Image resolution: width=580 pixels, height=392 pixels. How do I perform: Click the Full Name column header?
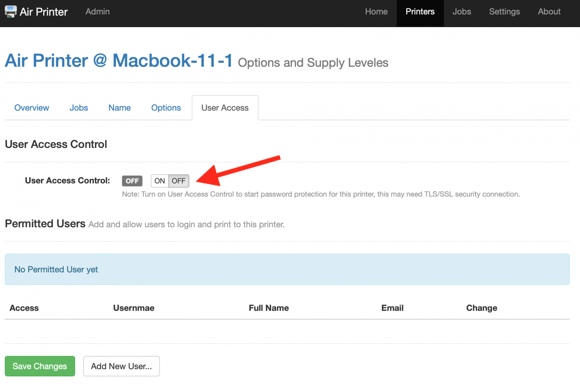click(x=269, y=308)
